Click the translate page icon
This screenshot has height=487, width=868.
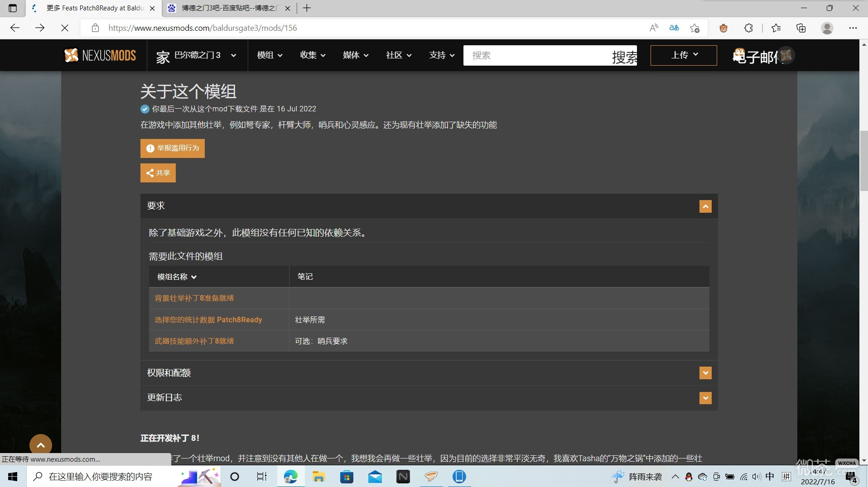point(674,28)
